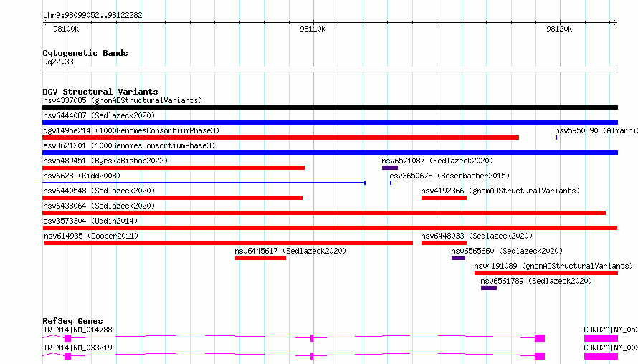The height and width of the screenshot is (364, 638).
Task: Click the dgv1495e214 1000Genomes variant label
Action: pyautogui.click(x=131, y=130)
